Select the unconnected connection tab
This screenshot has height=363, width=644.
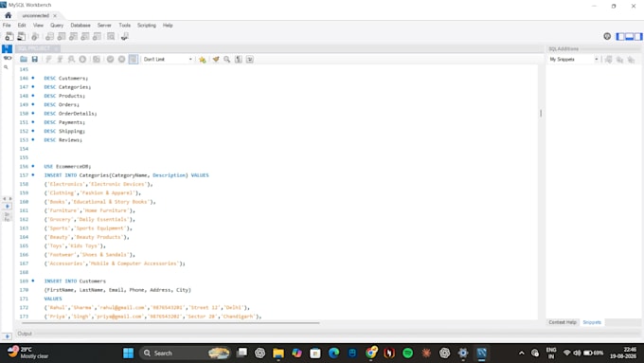tap(36, 15)
